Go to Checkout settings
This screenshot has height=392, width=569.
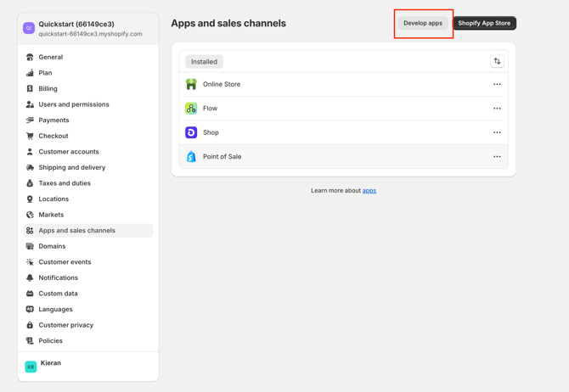[88, 136]
